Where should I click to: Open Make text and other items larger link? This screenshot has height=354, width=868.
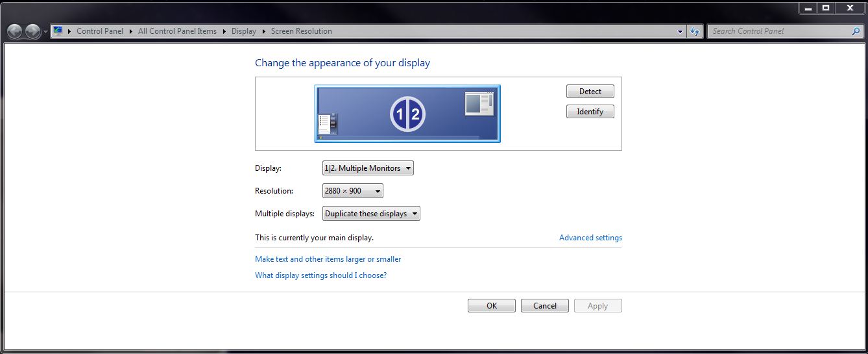[x=328, y=259]
